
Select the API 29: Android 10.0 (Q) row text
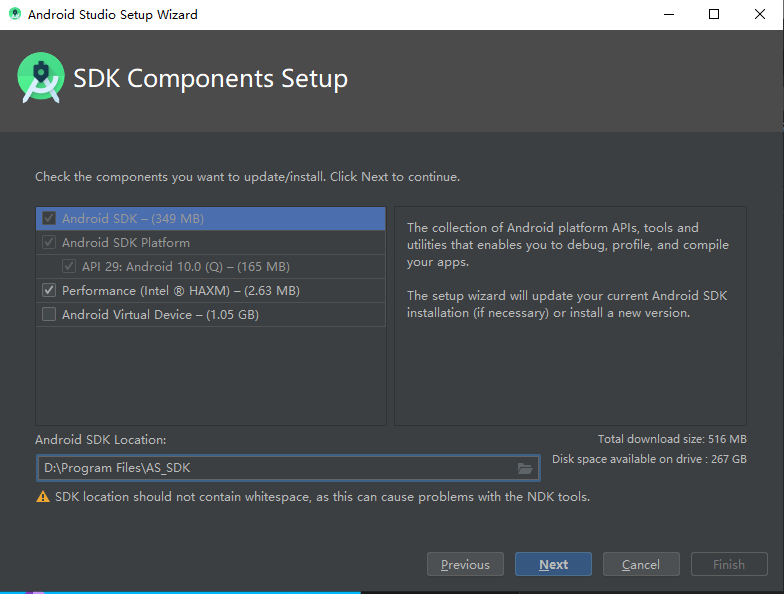click(x=186, y=266)
